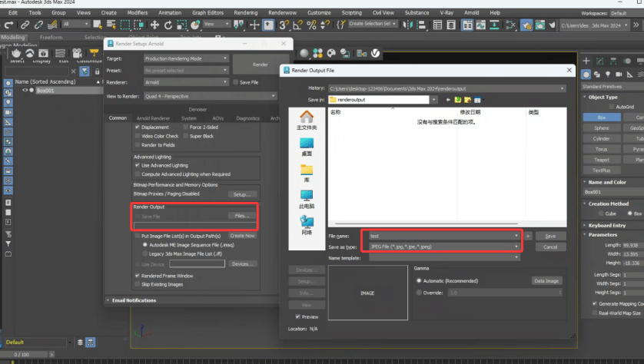Open the Modifiers menu
The image size is (644, 364).
coord(138,13)
